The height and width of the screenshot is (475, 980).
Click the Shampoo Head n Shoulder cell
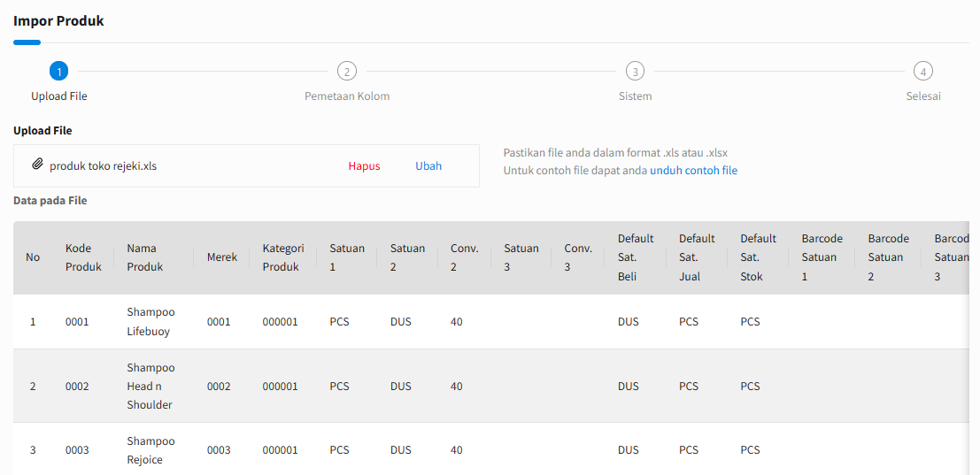[150, 386]
